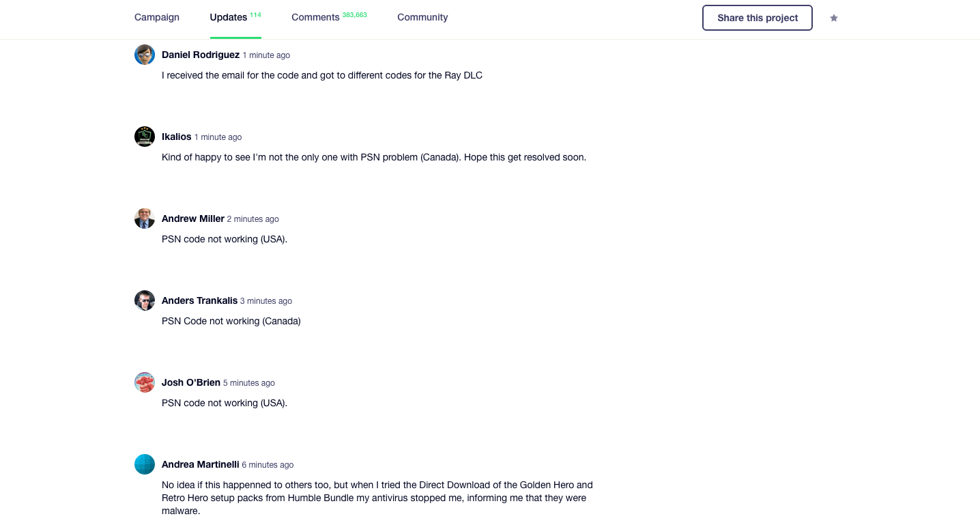Image resolution: width=980 pixels, height=523 pixels.
Task: Open Daniel Rodriguez's profile avatar
Action: pos(145,55)
